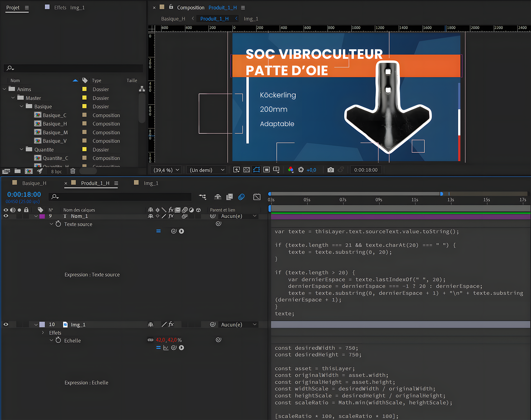Click the Echelle stopwatch icon

[58, 340]
